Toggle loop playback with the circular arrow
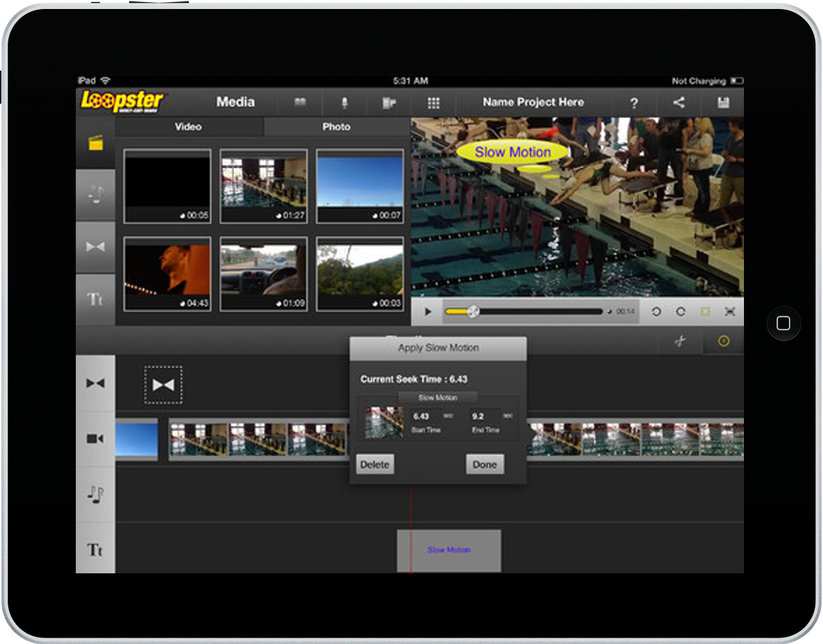The image size is (823, 644). [x=656, y=311]
